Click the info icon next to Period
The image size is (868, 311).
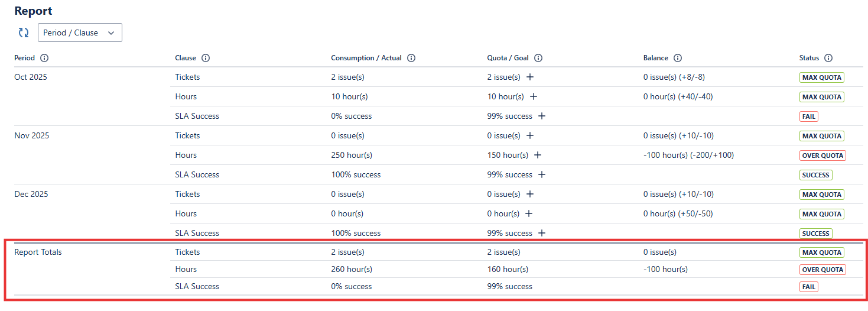44,58
